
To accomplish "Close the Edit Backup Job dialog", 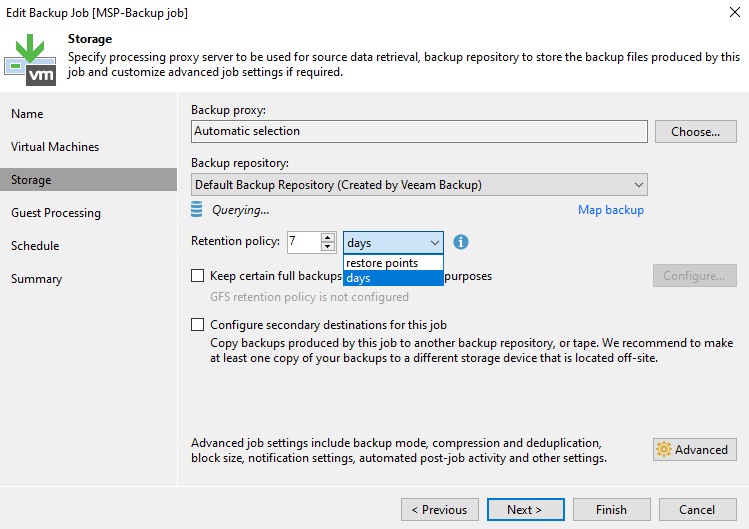I will coord(735,12).
